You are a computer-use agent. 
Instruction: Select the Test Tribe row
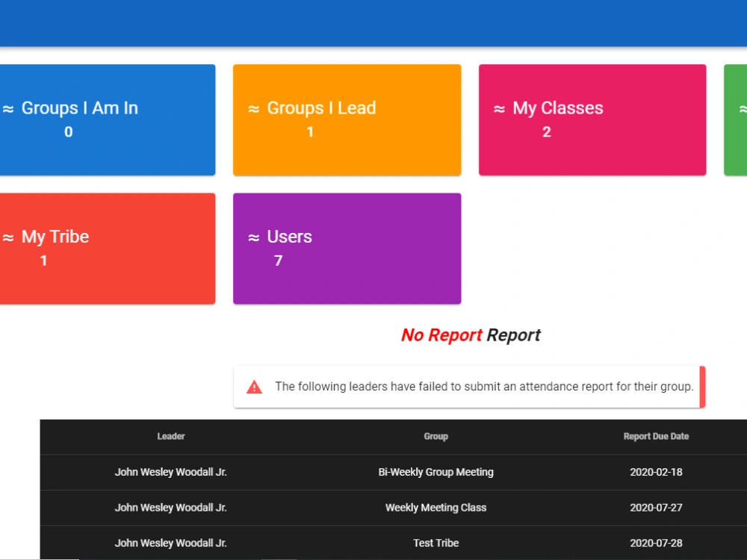coord(436,543)
